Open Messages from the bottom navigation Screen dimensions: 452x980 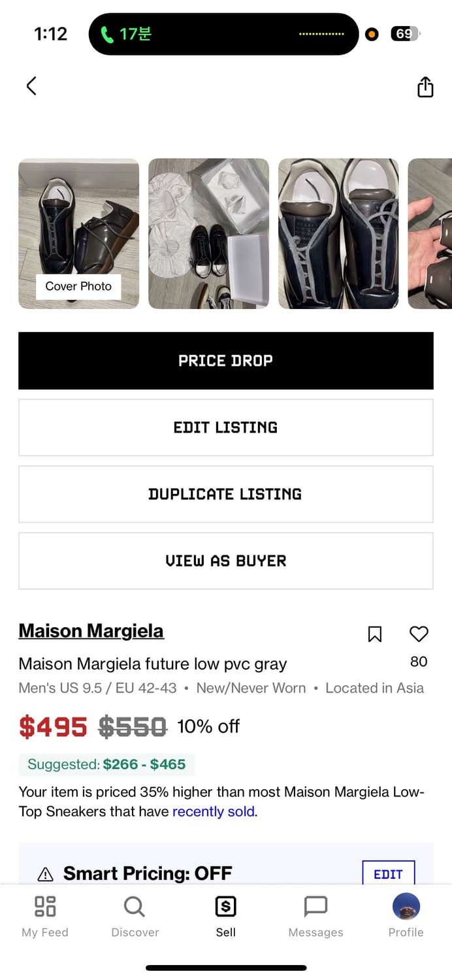pyautogui.click(x=315, y=907)
